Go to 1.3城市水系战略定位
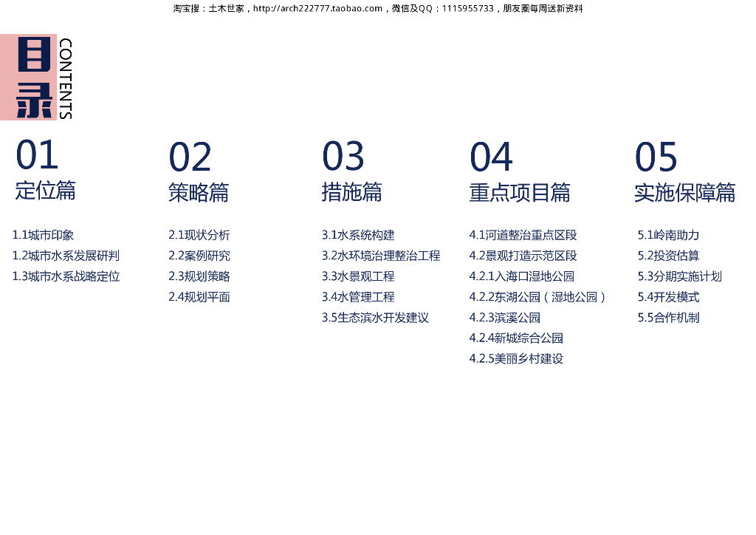The image size is (756, 535). click(x=66, y=277)
